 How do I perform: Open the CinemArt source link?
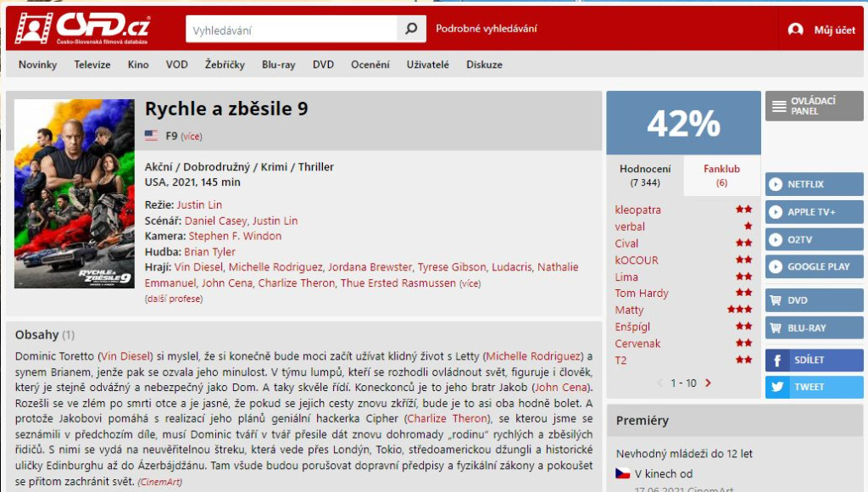click(159, 482)
